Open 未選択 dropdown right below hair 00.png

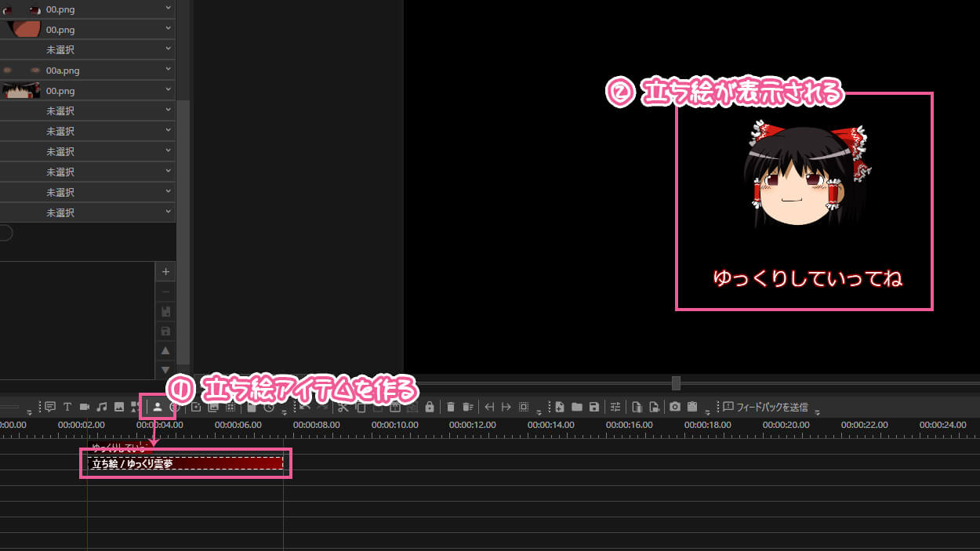169,111
